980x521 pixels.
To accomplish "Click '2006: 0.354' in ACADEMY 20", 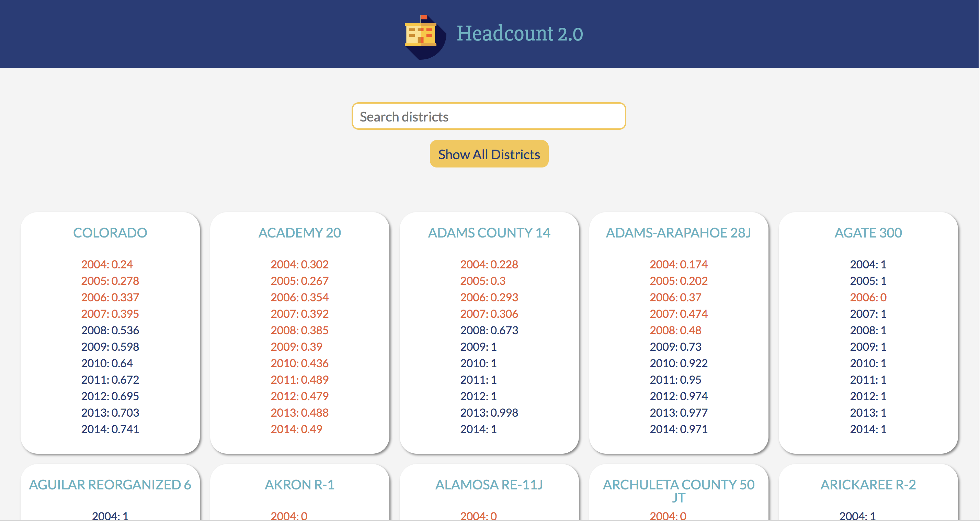I will click(300, 297).
